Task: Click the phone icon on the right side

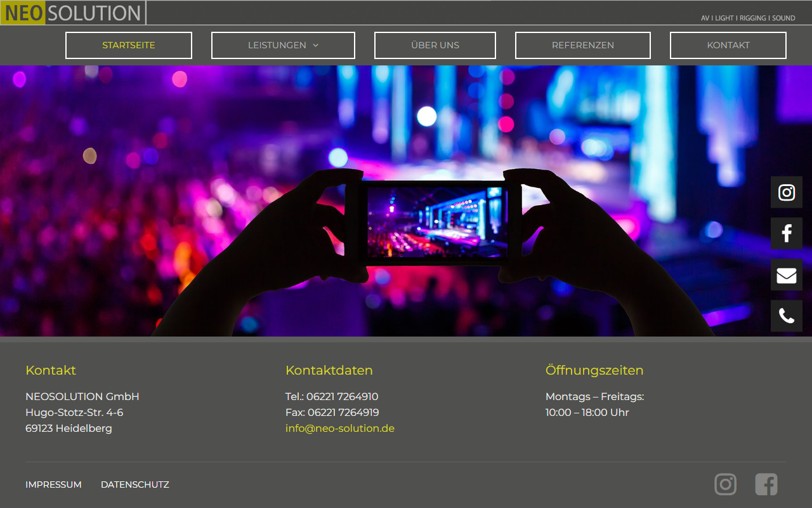Action: click(787, 316)
